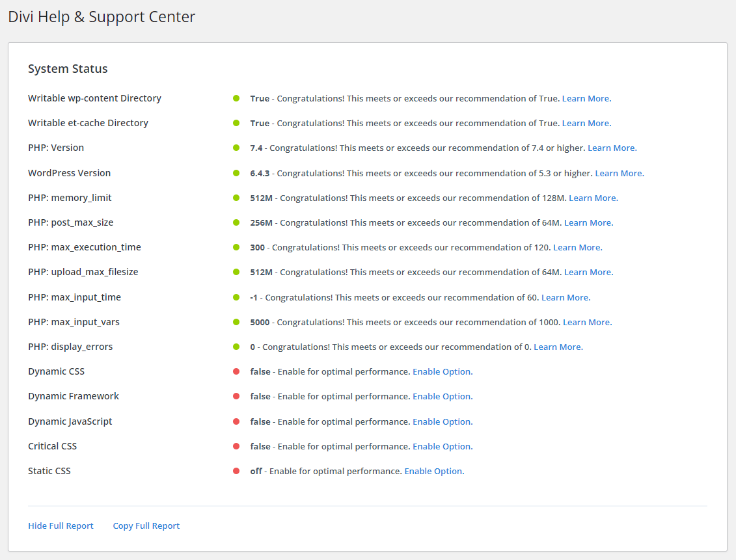
Task: Click the '6.4.3' WordPress version value
Action: click(x=260, y=174)
